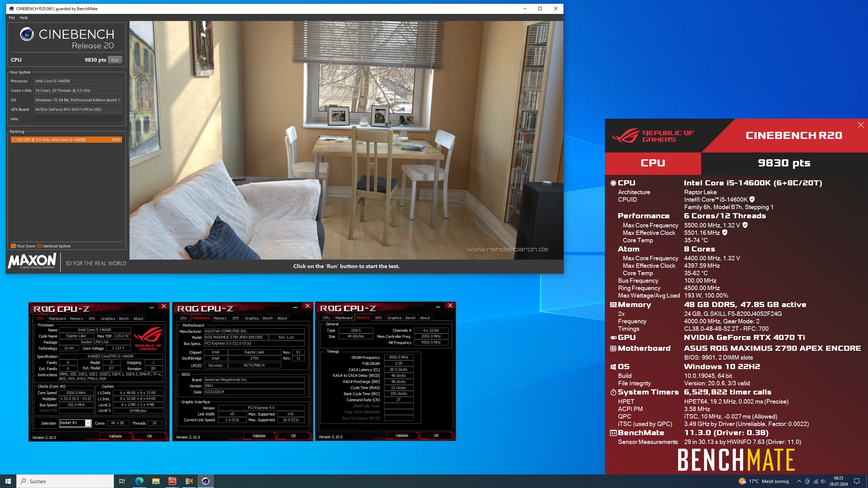The width and height of the screenshot is (868, 488).
Task: Minimize the ROG CPU-Z Mainboard window
Action: 295,306
